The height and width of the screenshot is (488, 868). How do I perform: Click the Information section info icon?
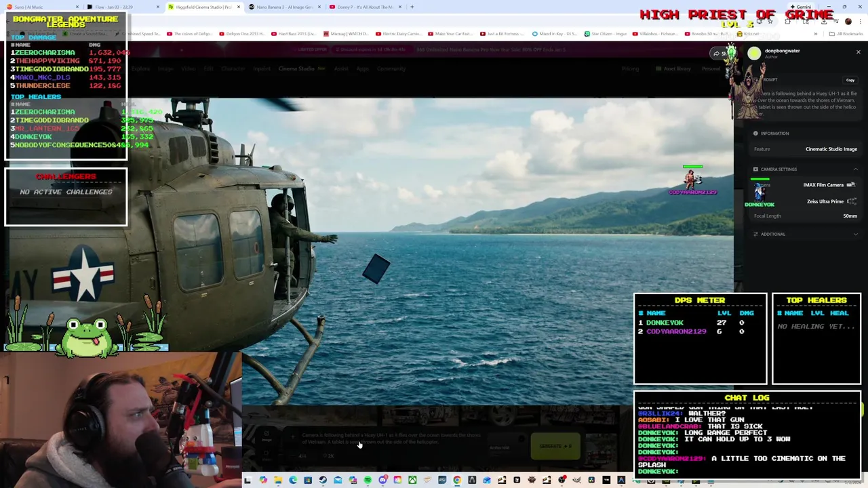[x=755, y=134]
